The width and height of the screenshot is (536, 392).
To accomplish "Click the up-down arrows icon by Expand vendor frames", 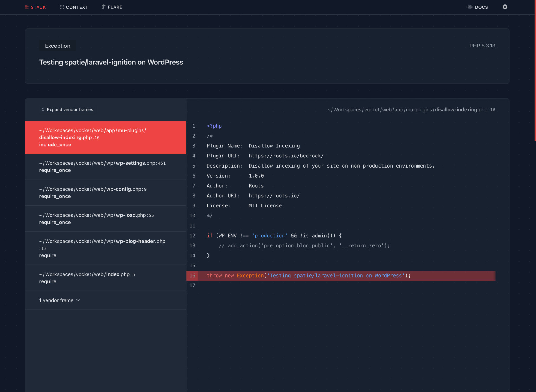I will pos(43,109).
